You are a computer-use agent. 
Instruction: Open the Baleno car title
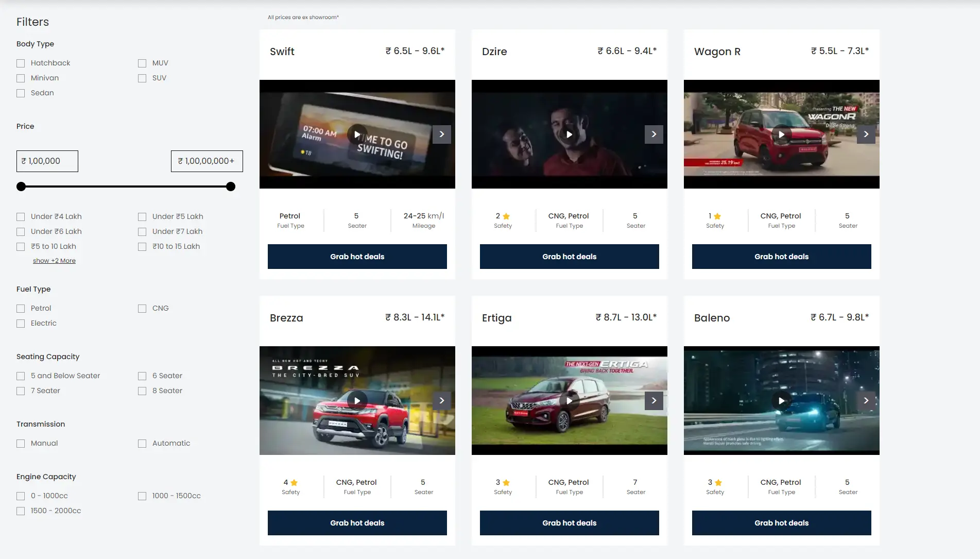(x=712, y=318)
